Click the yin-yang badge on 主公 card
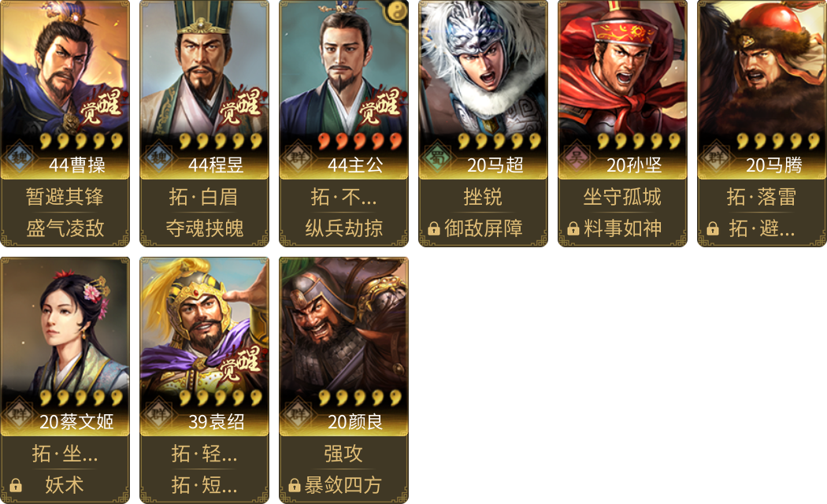827x504 pixels. point(397,10)
